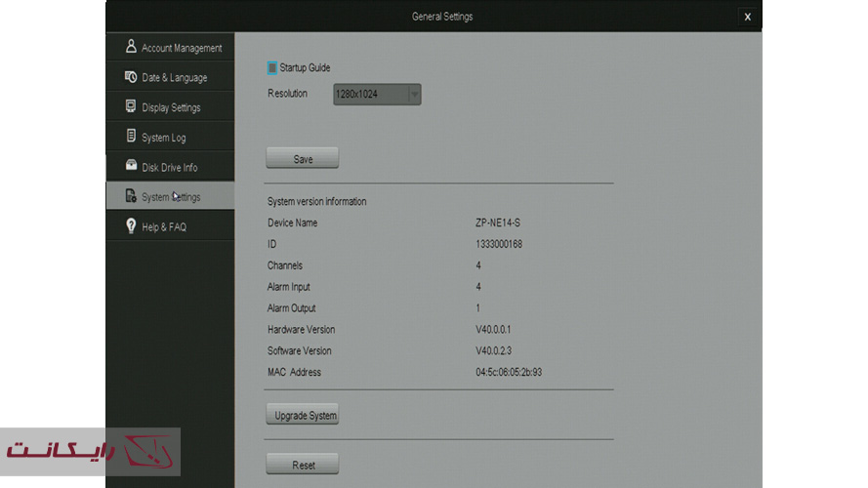The height and width of the screenshot is (488, 868).
Task: Click the Help & FAQ question mark icon
Action: [x=131, y=226]
